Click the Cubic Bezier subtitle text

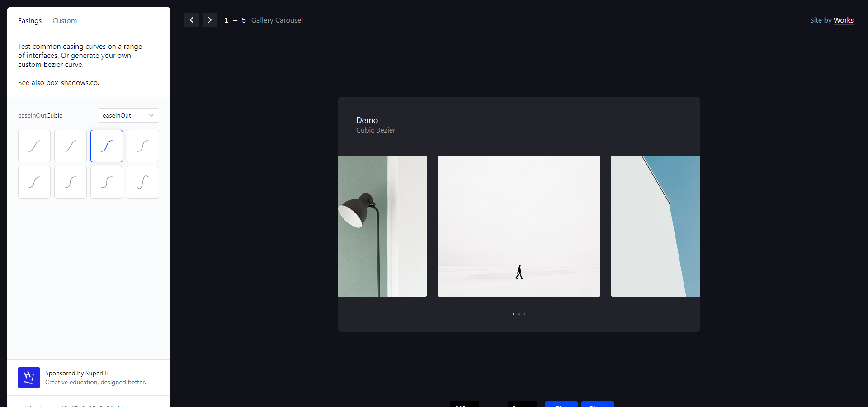coord(376,130)
